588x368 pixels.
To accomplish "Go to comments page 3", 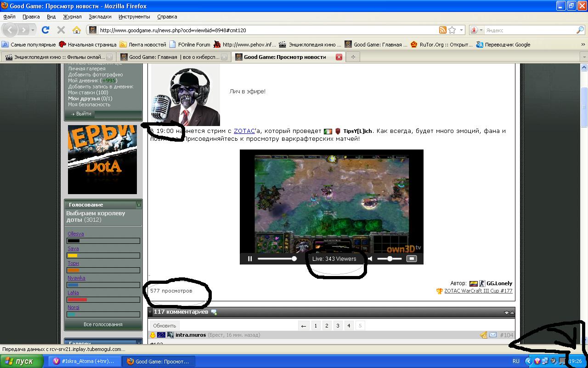I will pyautogui.click(x=338, y=326).
